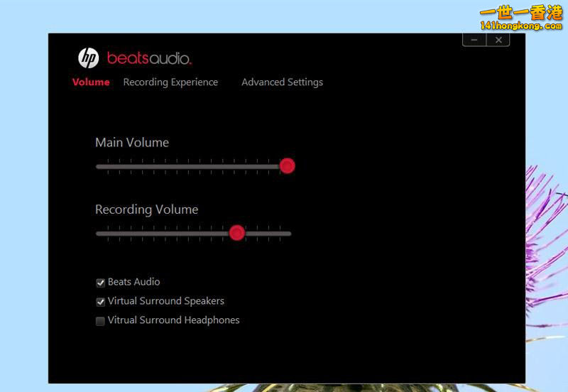Set Recording Volume to maximum on track

click(290, 233)
